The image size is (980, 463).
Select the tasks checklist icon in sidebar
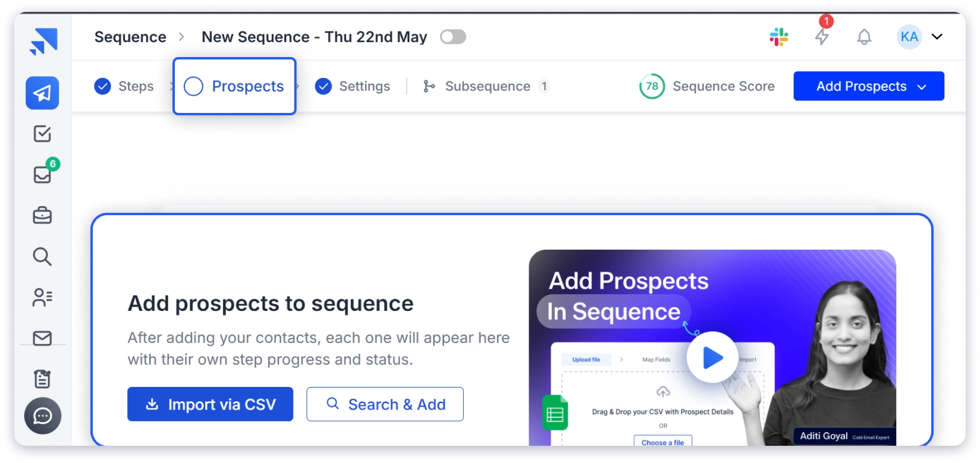[x=42, y=134]
